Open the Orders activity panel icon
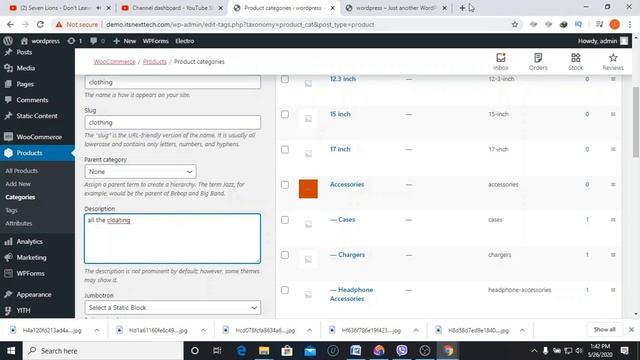 [x=538, y=62]
